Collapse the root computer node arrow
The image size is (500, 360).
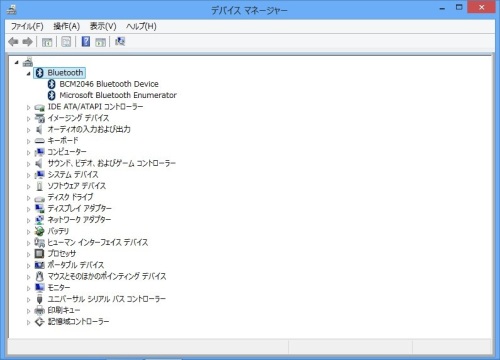coord(16,62)
